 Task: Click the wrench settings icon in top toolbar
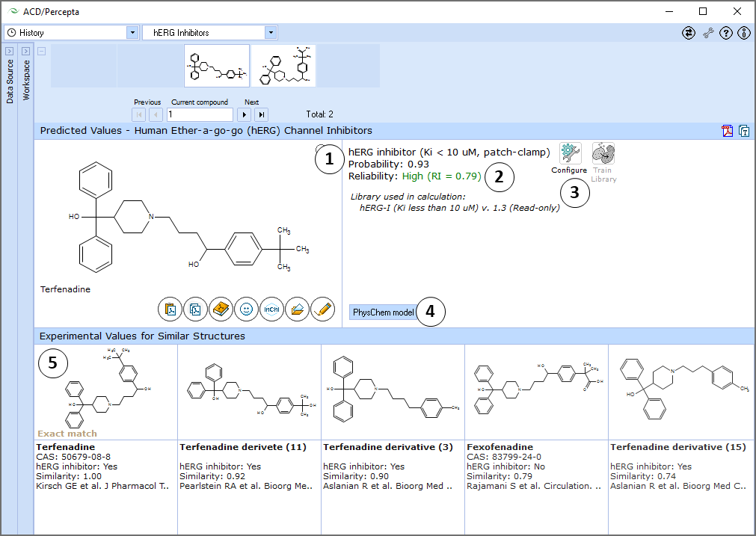707,33
